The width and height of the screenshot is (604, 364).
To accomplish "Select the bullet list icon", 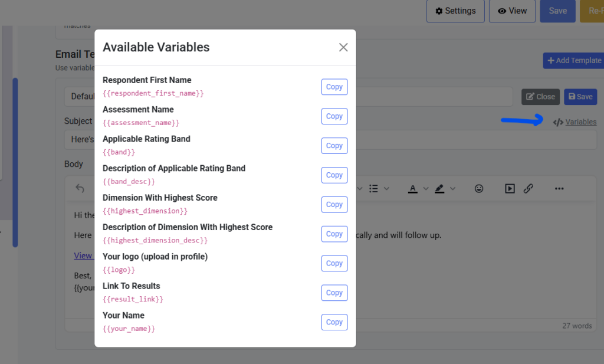I will [374, 188].
